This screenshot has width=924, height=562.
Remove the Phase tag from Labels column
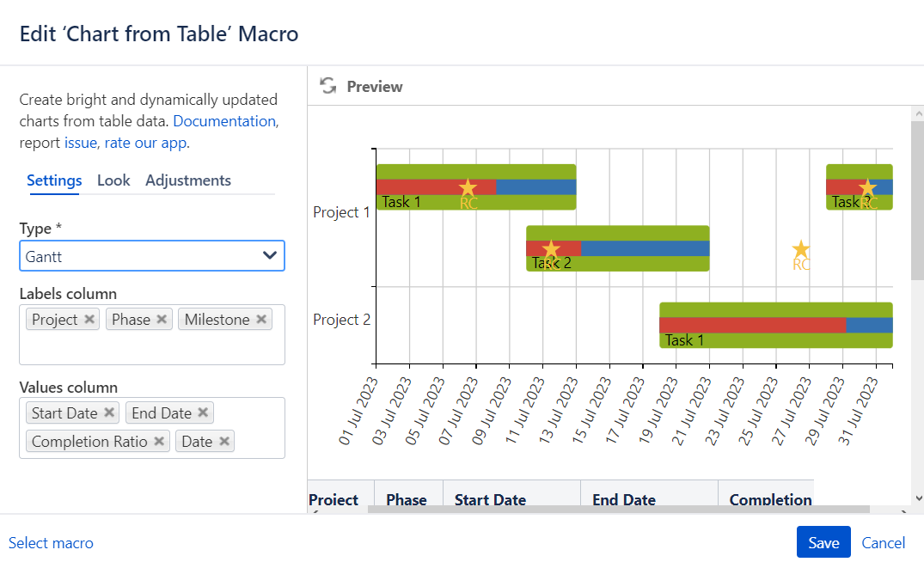pyautogui.click(x=162, y=319)
